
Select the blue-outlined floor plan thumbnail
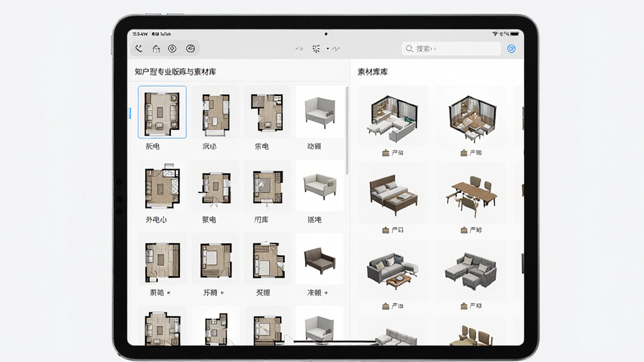(x=162, y=112)
